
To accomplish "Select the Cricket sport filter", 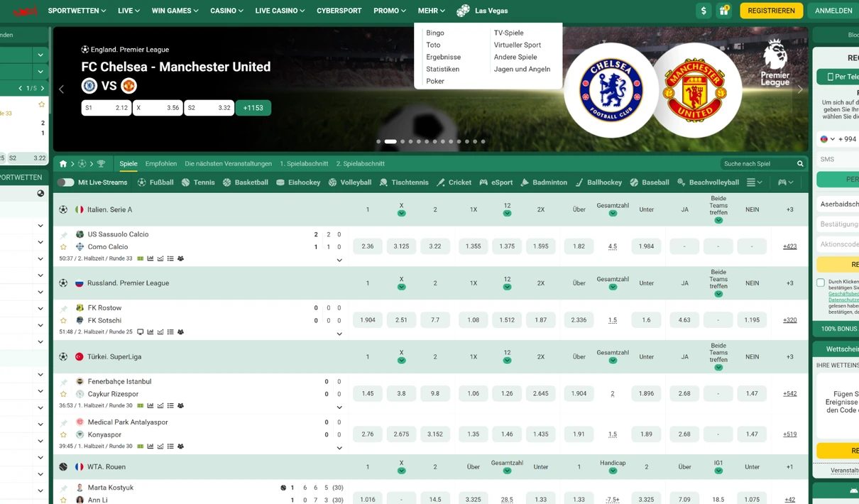I will [454, 182].
